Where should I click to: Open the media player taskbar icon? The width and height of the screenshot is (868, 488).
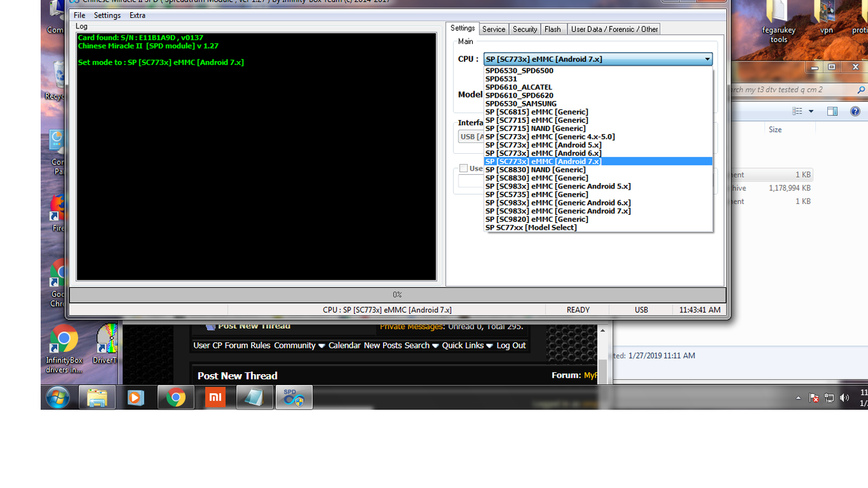click(136, 398)
